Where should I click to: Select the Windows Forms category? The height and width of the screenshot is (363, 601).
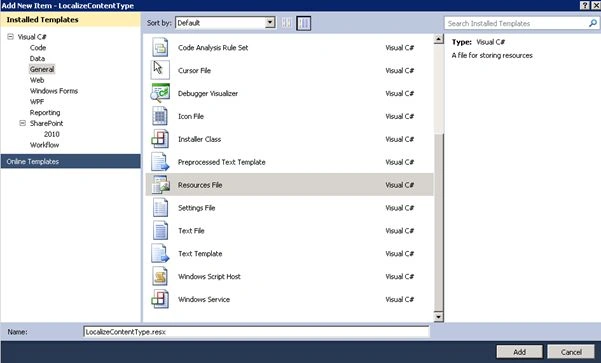tap(54, 90)
